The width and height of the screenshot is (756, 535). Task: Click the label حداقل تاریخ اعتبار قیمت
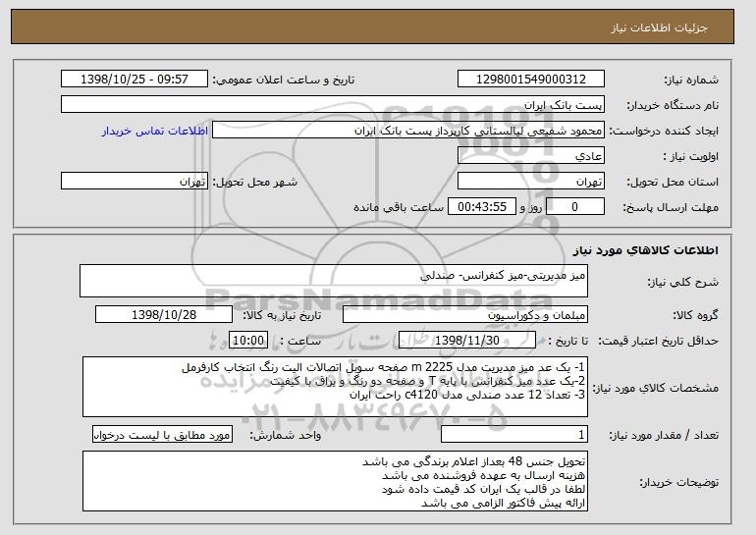coord(658,341)
